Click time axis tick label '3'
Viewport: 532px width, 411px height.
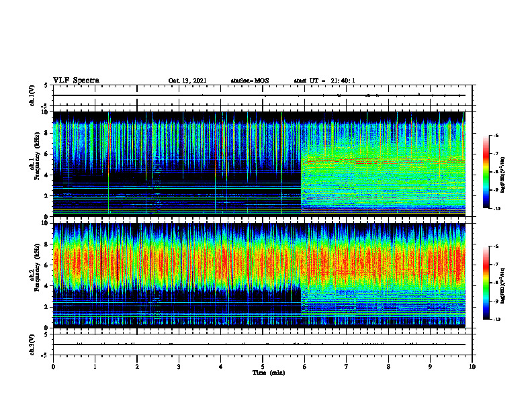179,367
